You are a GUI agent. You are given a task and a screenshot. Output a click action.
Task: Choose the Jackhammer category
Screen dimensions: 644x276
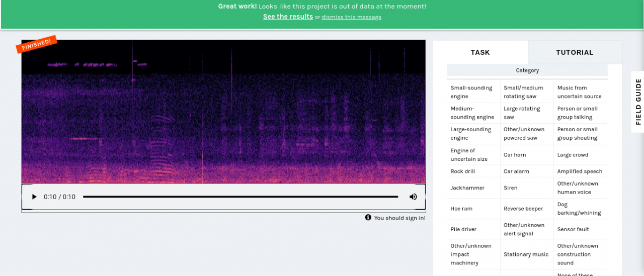coord(473,188)
